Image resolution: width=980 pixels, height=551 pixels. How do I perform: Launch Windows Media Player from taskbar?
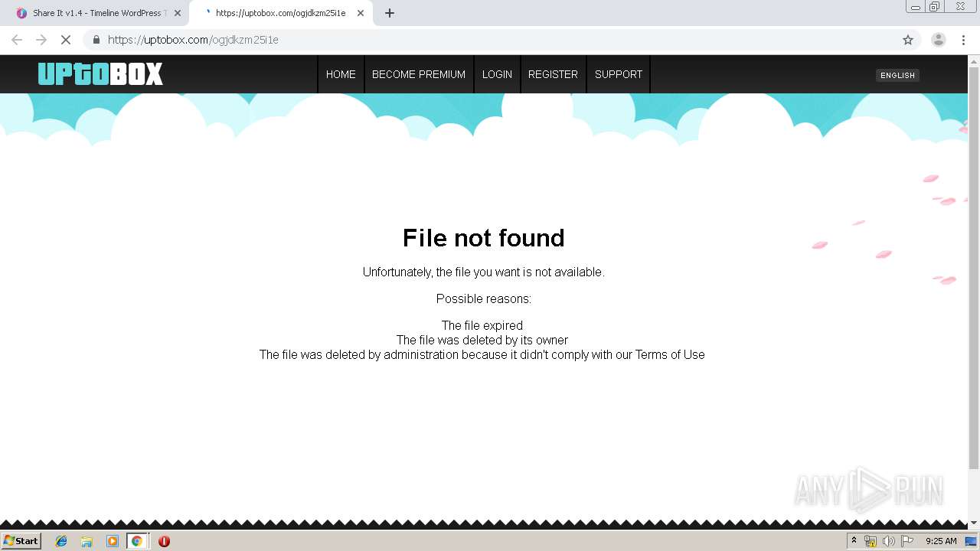tap(113, 541)
